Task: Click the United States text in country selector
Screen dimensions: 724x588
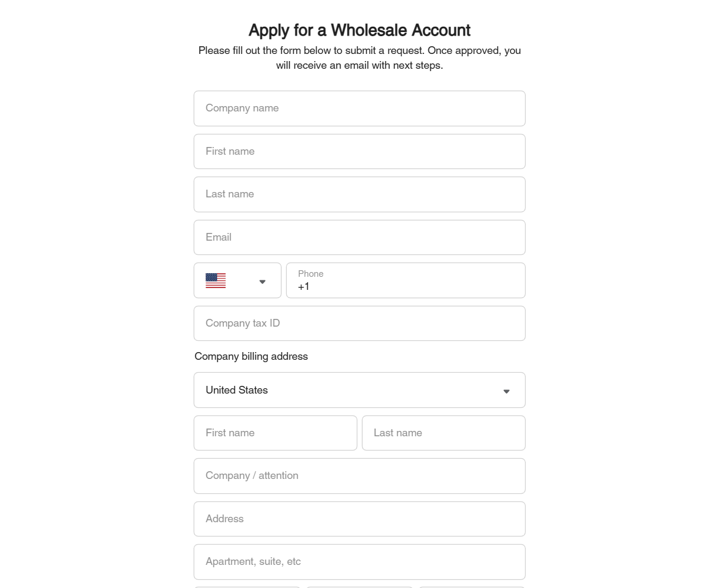Action: 236,390
